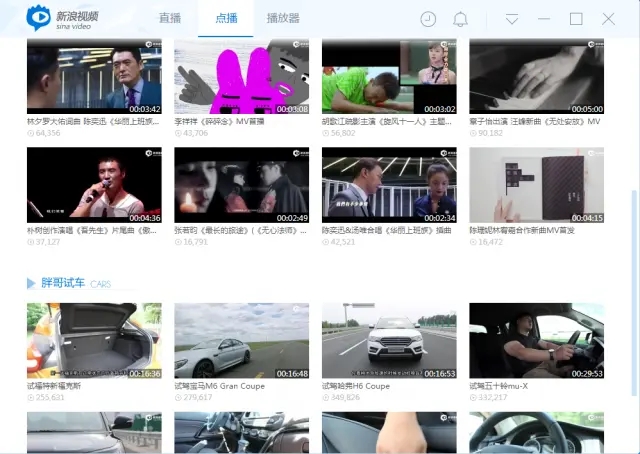This screenshot has width=640, height=454.
Task: Open title 试驾五十铃mu-X
Action: 498,386
